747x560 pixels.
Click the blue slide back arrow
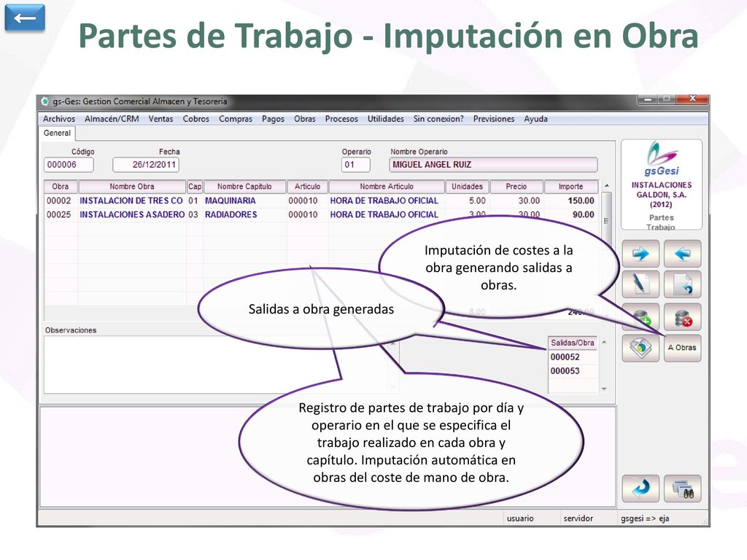pos(25,18)
